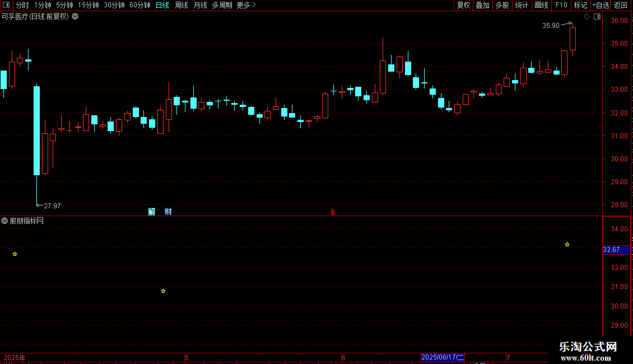Click the 可孚医疗(日线.前复权) title
This screenshot has width=633, height=364.
pyautogui.click(x=35, y=17)
